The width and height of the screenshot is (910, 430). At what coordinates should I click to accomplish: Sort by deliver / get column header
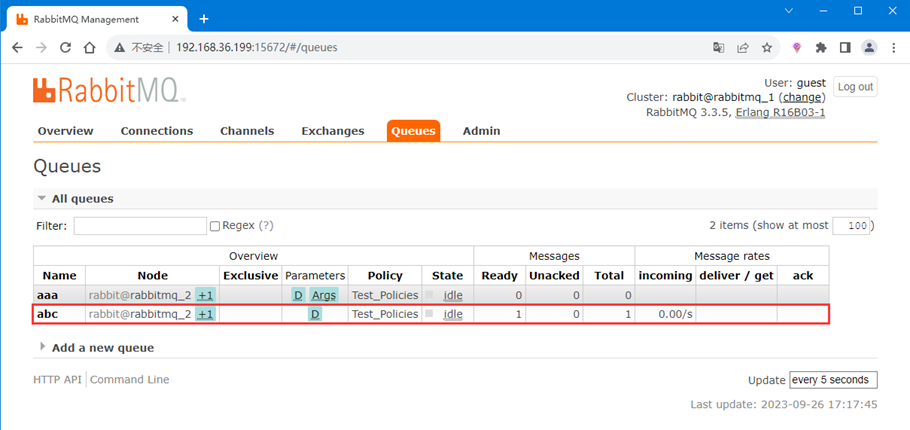(736, 276)
